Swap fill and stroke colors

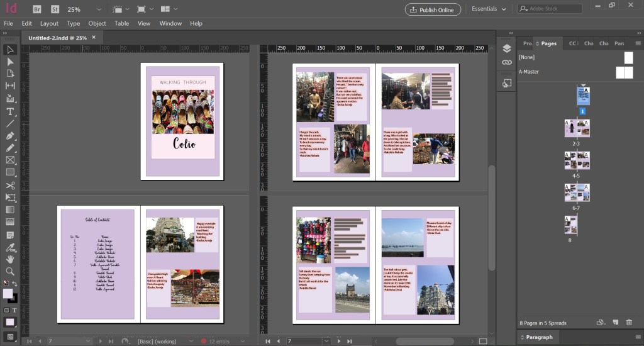pos(15,285)
